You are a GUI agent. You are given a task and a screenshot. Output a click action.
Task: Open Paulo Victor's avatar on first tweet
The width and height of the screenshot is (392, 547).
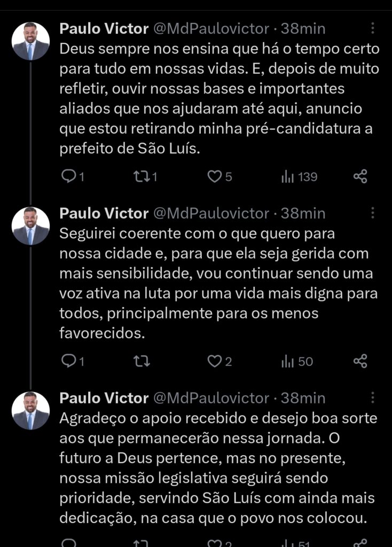(31, 42)
